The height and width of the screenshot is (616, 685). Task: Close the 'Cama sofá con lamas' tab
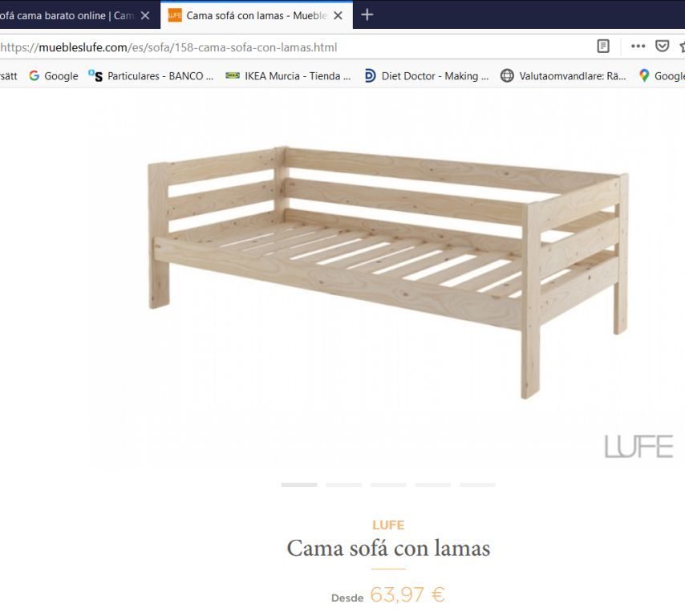pyautogui.click(x=338, y=16)
